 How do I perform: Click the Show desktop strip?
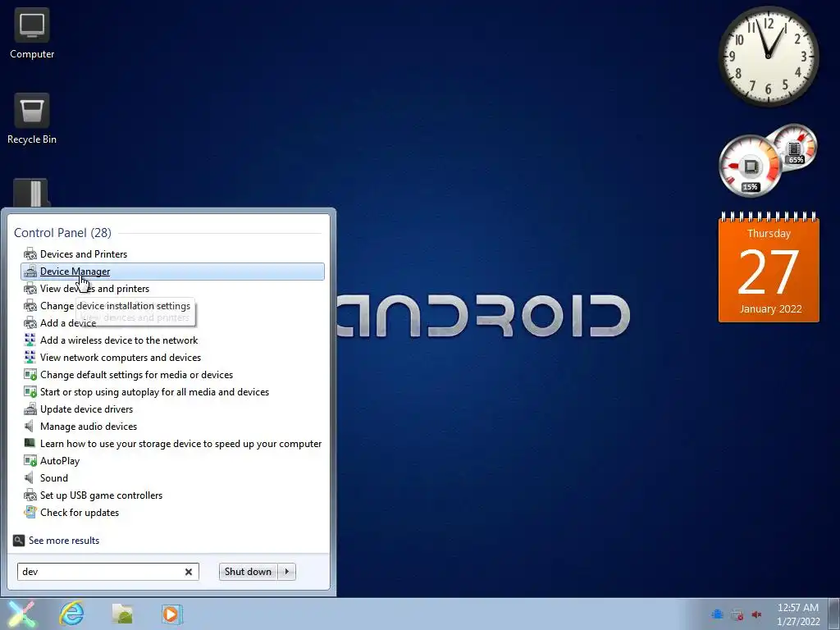click(834, 614)
